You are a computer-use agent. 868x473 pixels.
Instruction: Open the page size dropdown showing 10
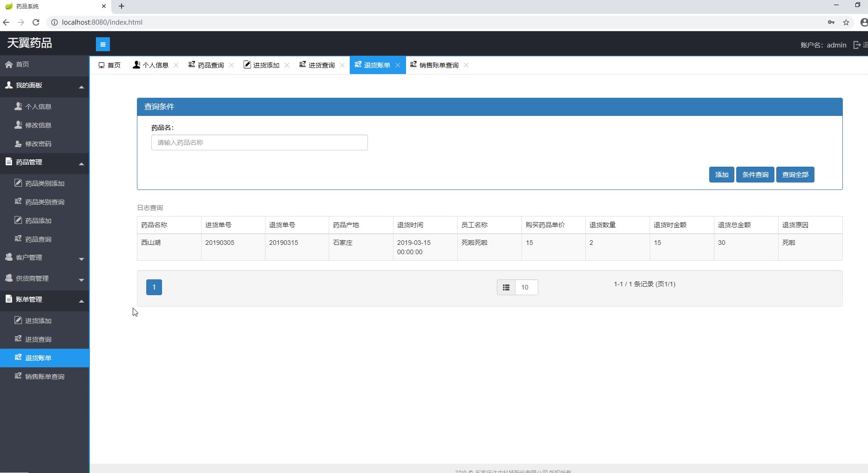tap(526, 287)
